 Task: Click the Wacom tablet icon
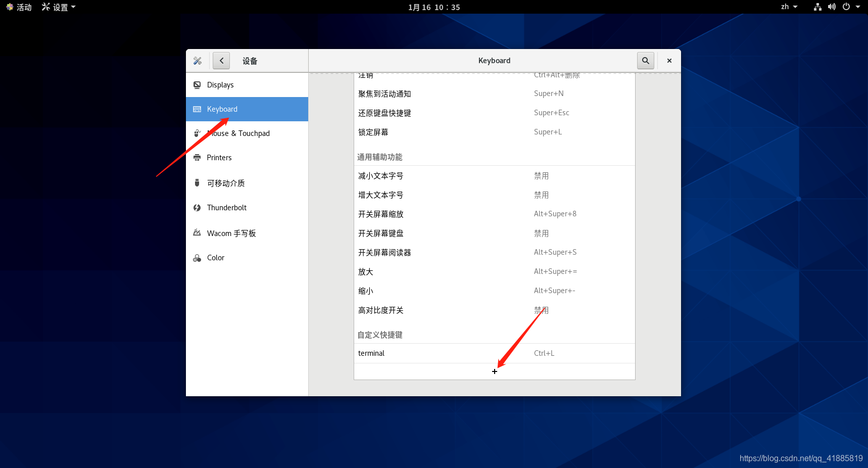coord(197,233)
